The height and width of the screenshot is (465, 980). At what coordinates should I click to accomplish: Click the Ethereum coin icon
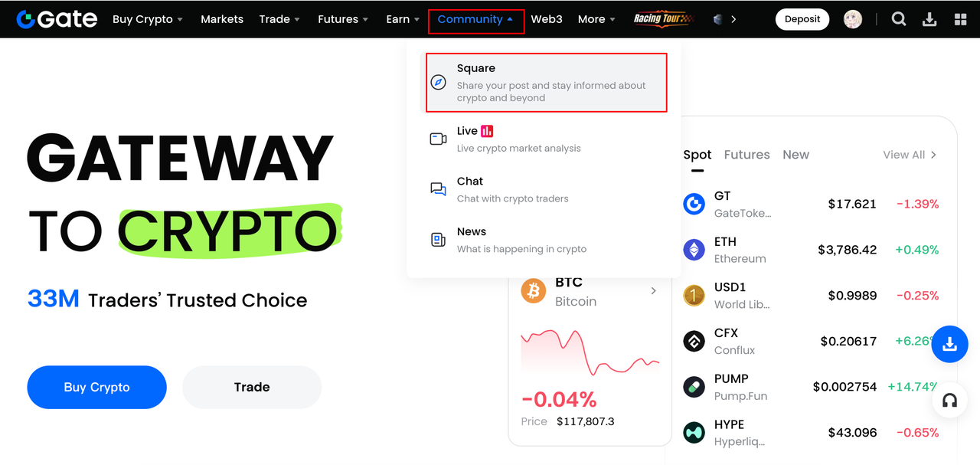pyautogui.click(x=694, y=250)
